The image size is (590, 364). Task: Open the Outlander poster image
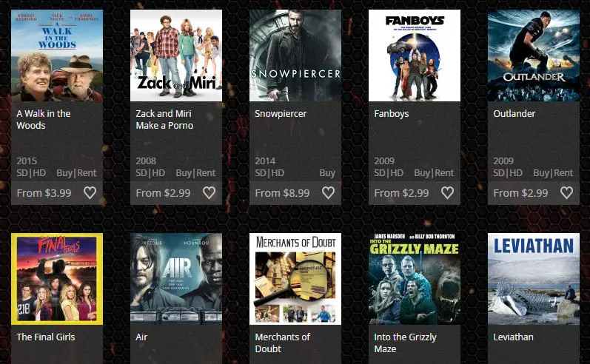(534, 55)
